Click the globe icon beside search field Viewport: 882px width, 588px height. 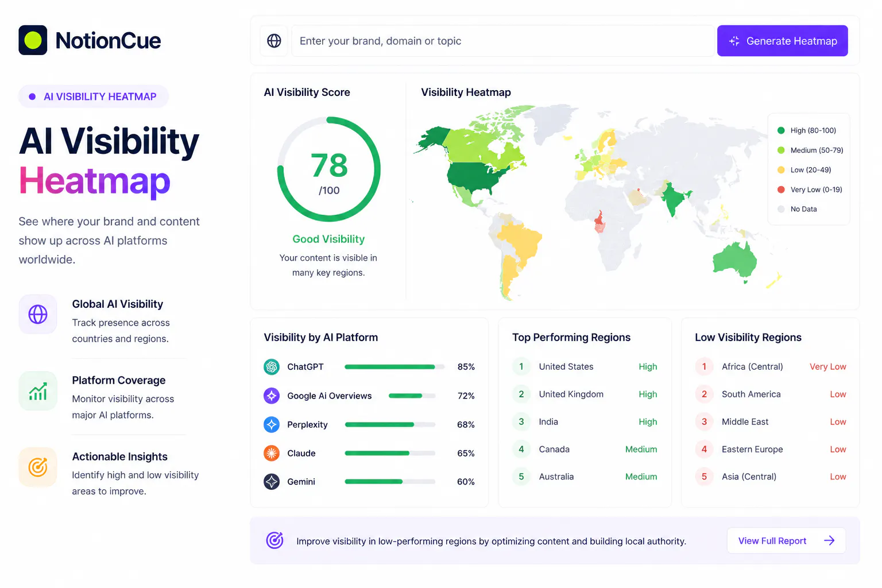274,41
